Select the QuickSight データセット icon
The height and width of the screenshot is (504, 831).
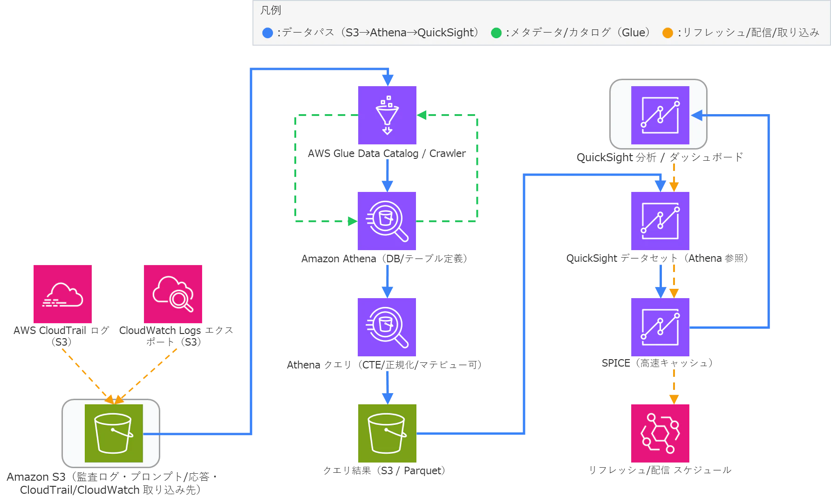[660, 221]
